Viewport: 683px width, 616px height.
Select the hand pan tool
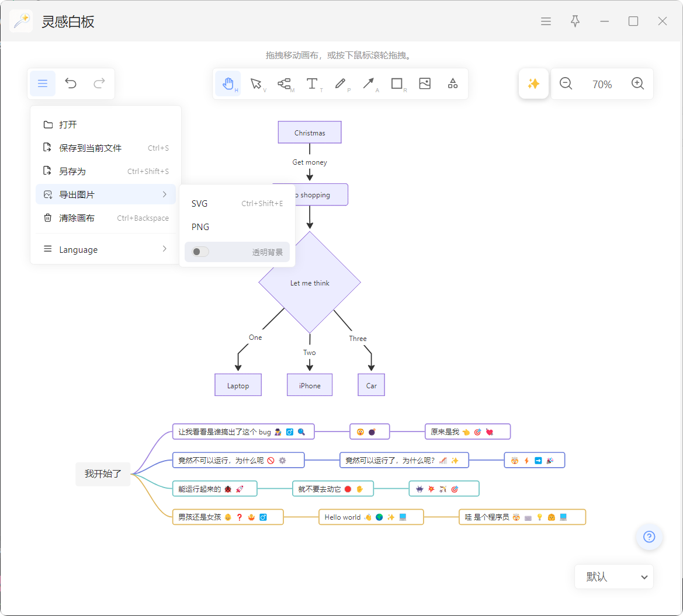coord(228,83)
